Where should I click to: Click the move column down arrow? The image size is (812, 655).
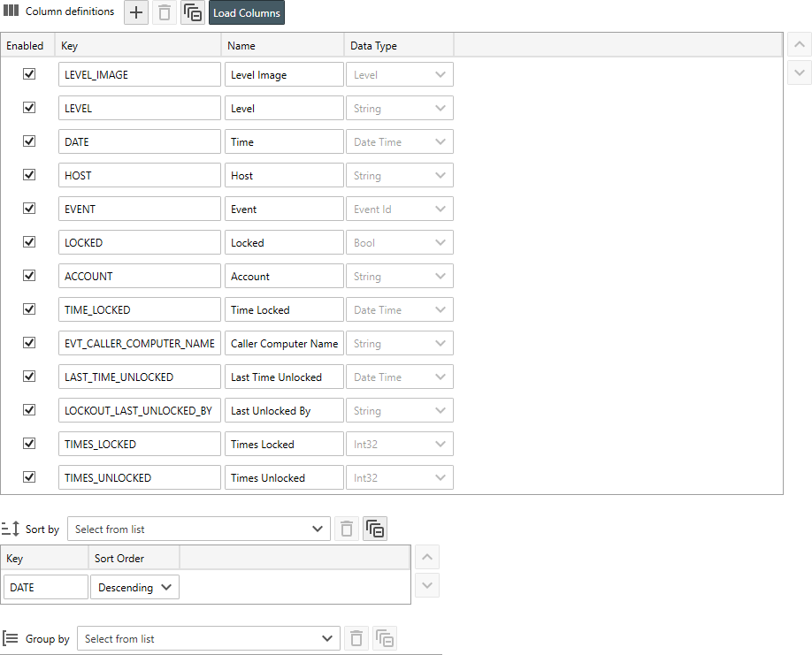pyautogui.click(x=799, y=72)
